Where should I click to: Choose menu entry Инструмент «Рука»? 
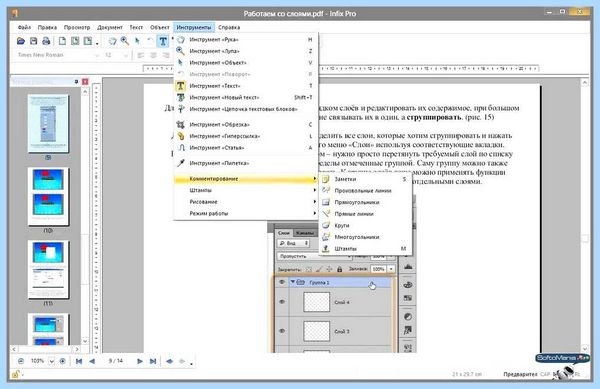246,39
